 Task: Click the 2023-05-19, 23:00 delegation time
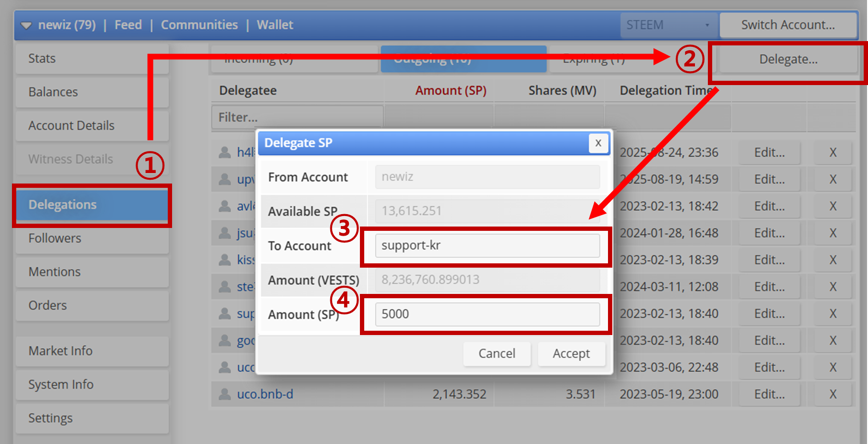(669, 394)
